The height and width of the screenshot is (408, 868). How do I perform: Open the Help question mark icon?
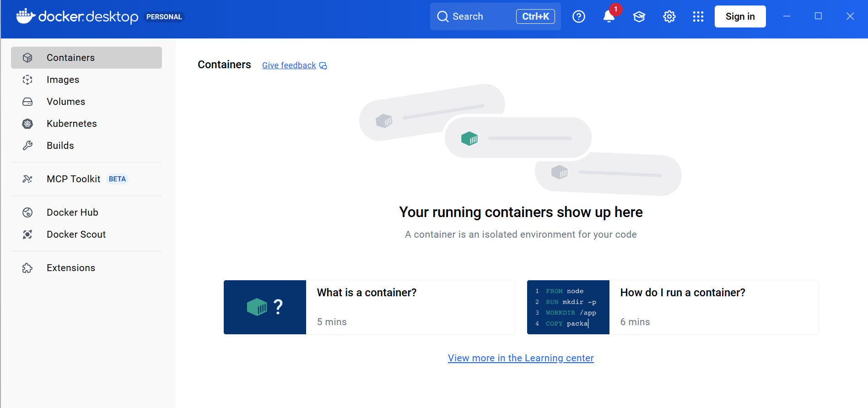(x=579, y=16)
